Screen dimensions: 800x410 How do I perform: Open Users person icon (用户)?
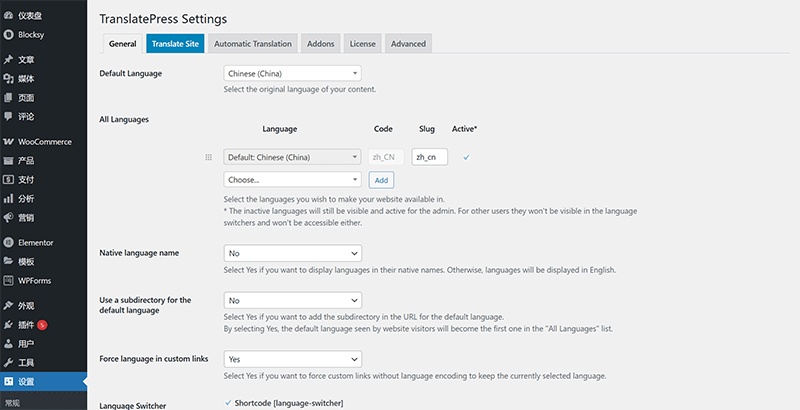coord(8,344)
